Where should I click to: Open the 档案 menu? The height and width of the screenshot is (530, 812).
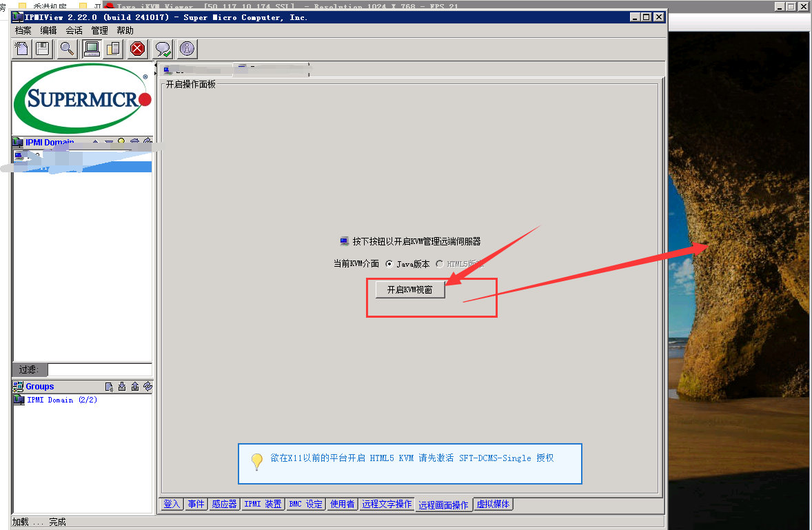click(x=23, y=30)
